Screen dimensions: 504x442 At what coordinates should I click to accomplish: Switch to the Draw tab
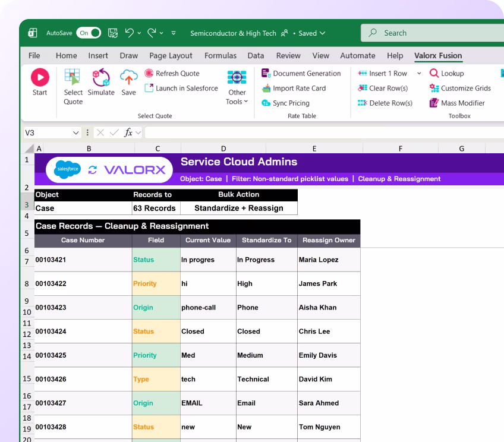(128, 56)
